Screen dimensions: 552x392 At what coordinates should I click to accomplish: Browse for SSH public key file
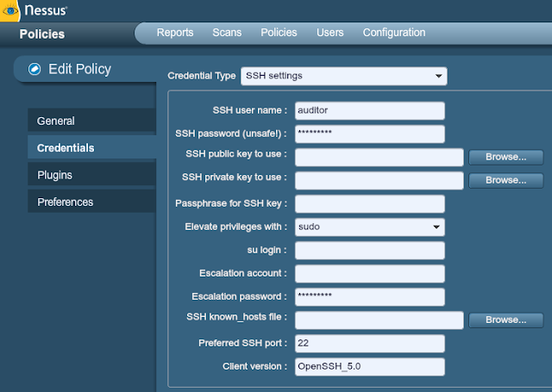[506, 157]
